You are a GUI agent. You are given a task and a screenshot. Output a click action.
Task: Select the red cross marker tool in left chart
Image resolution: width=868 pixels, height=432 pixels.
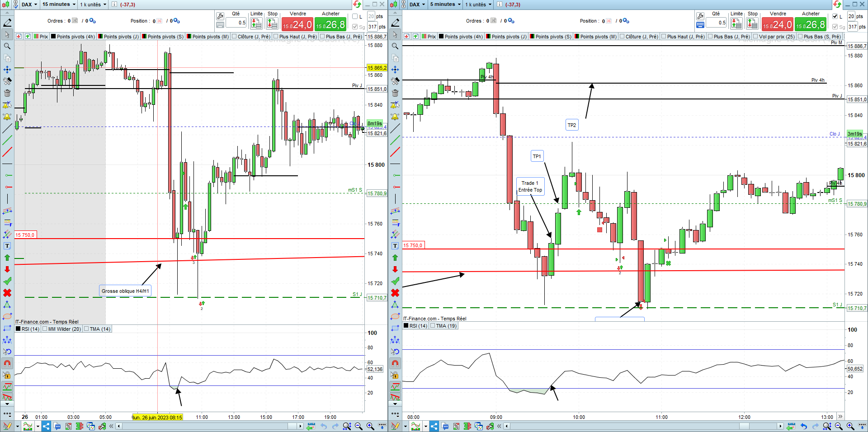[7, 293]
